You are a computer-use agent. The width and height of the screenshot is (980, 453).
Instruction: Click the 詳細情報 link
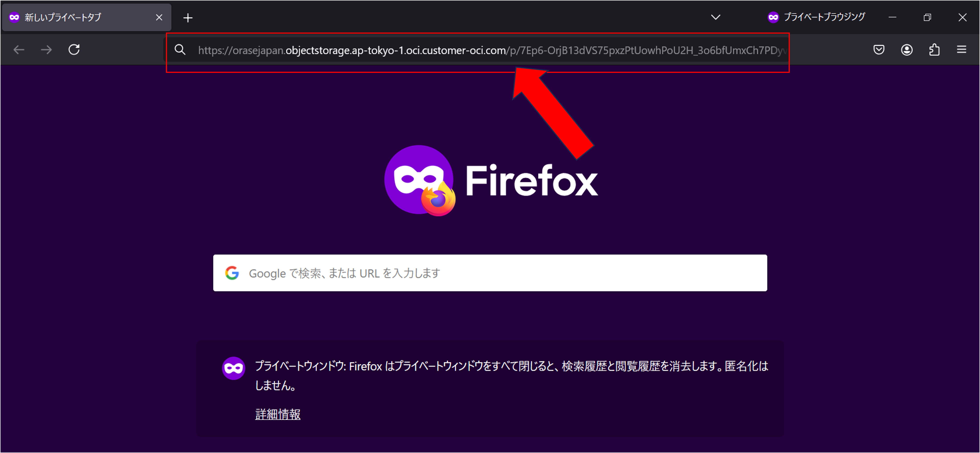pyautogui.click(x=278, y=414)
